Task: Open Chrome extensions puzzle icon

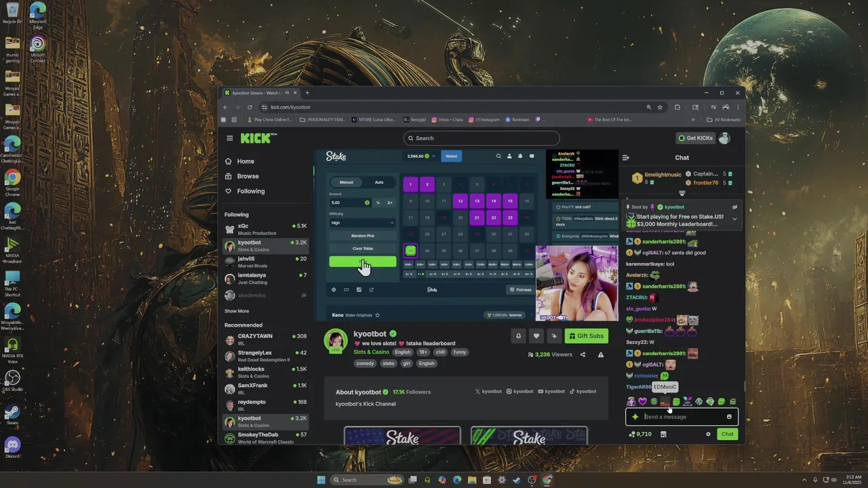Action: point(677,107)
